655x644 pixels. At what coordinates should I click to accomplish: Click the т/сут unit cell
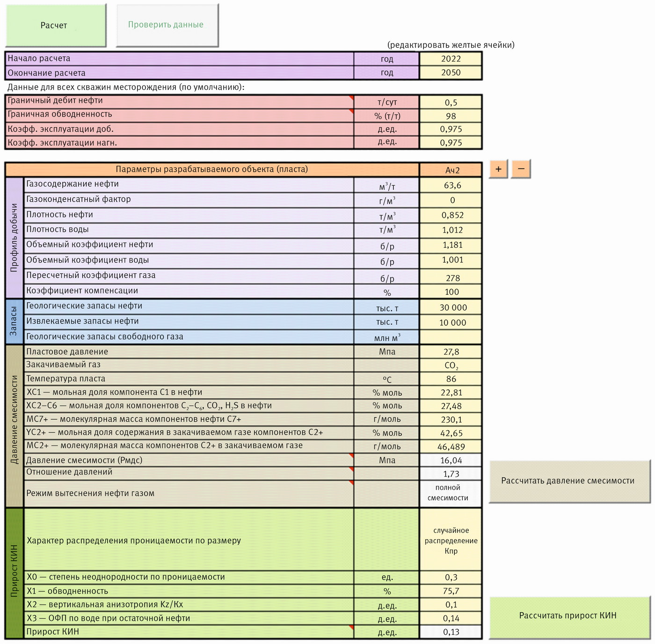(x=386, y=102)
